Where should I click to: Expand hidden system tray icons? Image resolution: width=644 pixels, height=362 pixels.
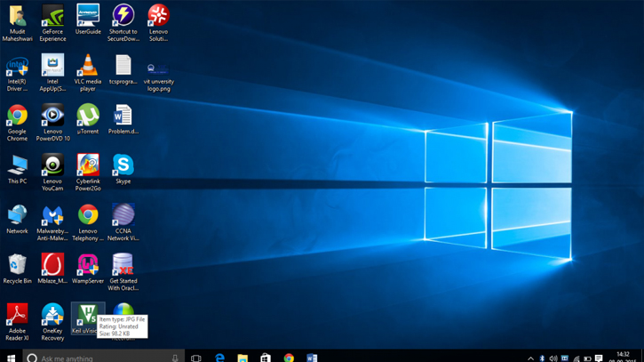[x=530, y=358]
